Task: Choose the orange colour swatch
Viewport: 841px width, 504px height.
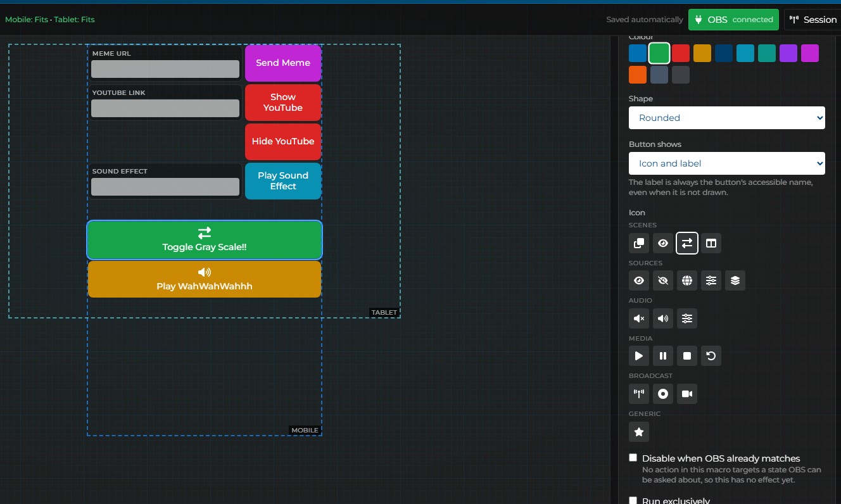Action: point(638,75)
